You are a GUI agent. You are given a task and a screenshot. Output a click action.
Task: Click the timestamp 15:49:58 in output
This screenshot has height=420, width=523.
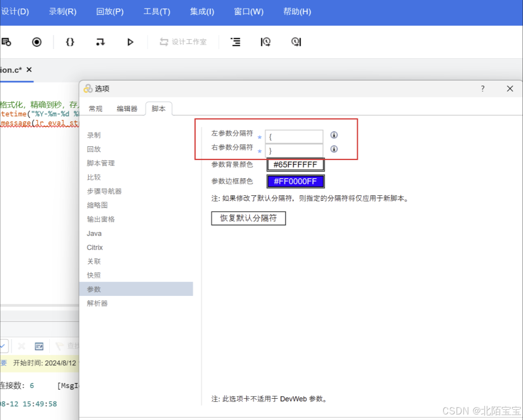tap(40, 404)
